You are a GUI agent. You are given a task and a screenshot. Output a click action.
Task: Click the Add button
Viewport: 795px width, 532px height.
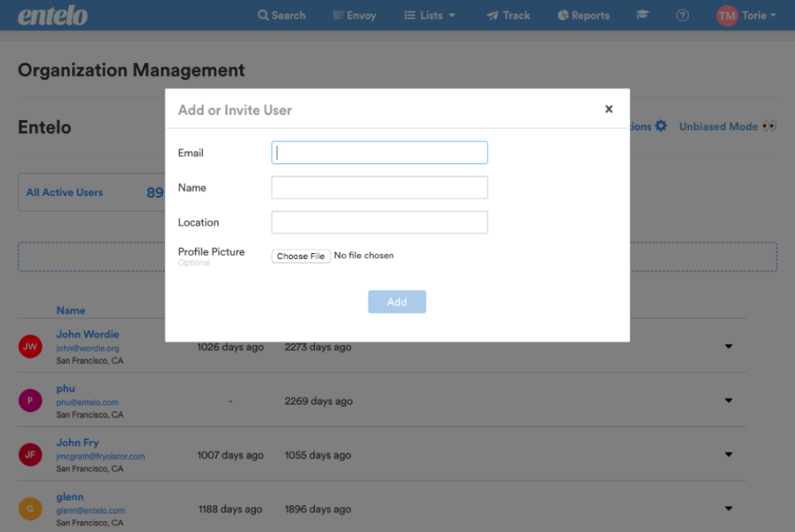tap(397, 302)
